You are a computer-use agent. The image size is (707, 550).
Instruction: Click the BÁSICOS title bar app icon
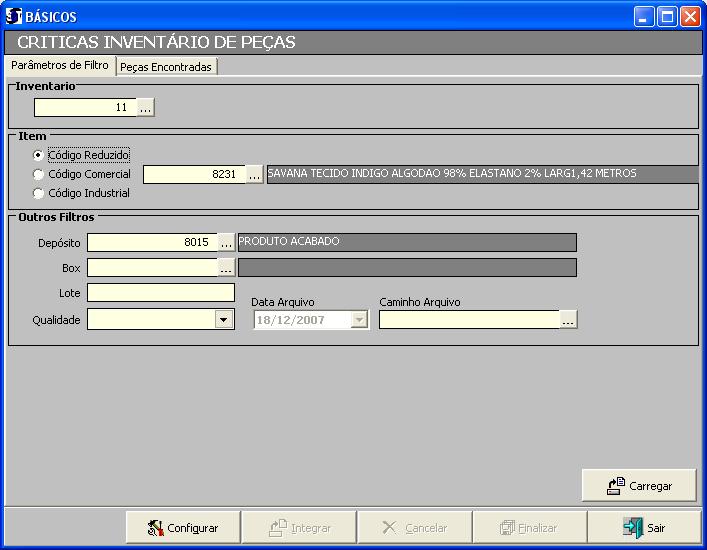(14, 16)
